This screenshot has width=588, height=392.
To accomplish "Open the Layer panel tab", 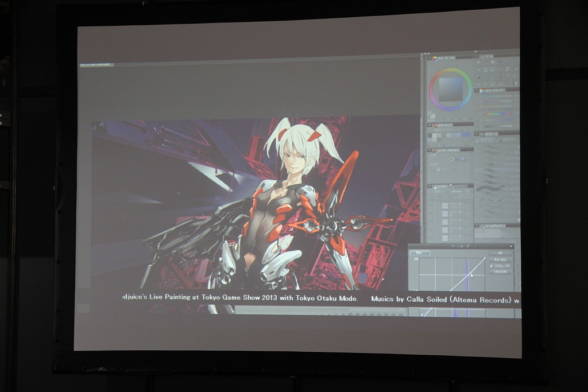I will tap(441, 187).
